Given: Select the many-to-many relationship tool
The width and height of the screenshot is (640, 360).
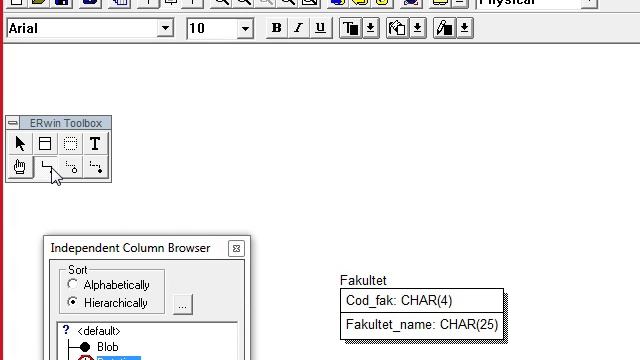Looking at the screenshot, I should (x=71, y=167).
